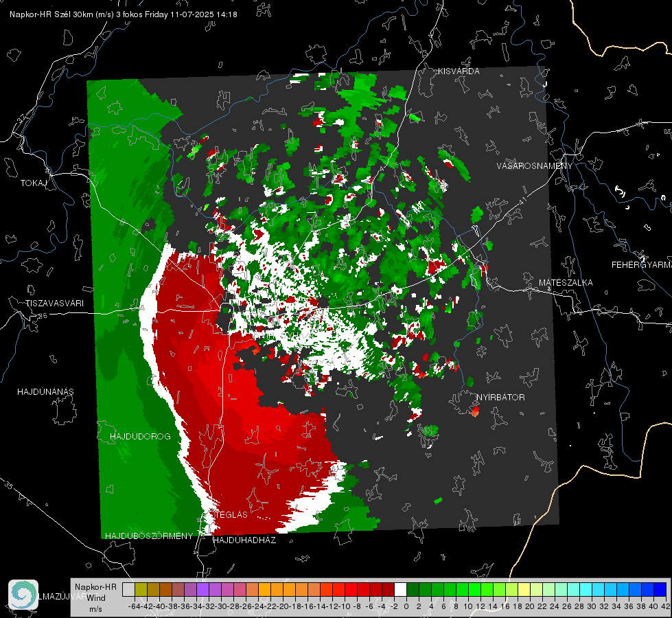Image resolution: width=672 pixels, height=618 pixels.
Task: Click road number 36 near Tiszavasvári
Action: 43,316
